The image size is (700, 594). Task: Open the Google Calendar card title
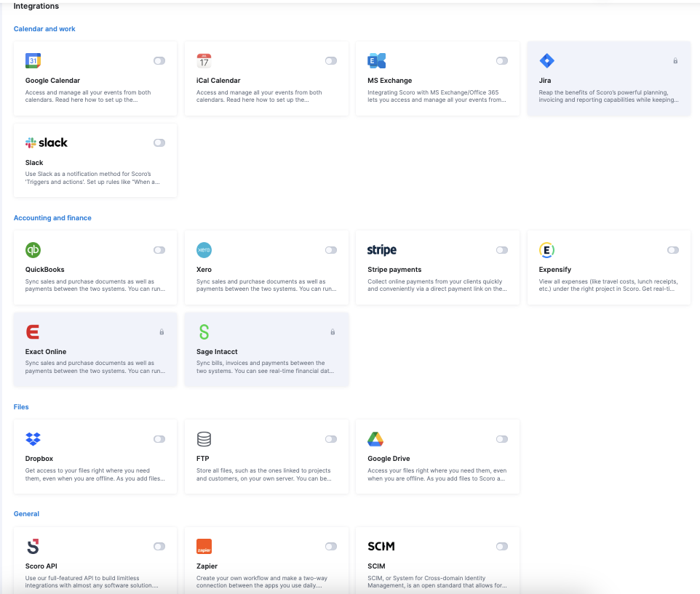[52, 81]
